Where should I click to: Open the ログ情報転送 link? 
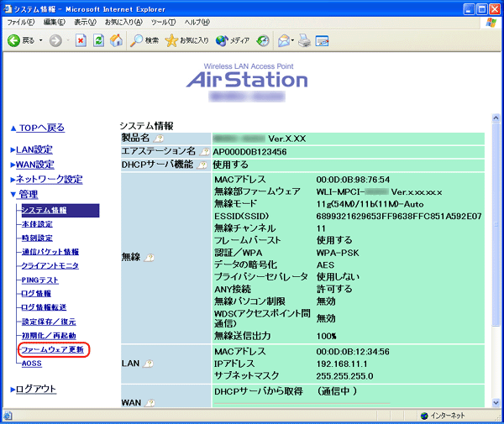click(44, 307)
